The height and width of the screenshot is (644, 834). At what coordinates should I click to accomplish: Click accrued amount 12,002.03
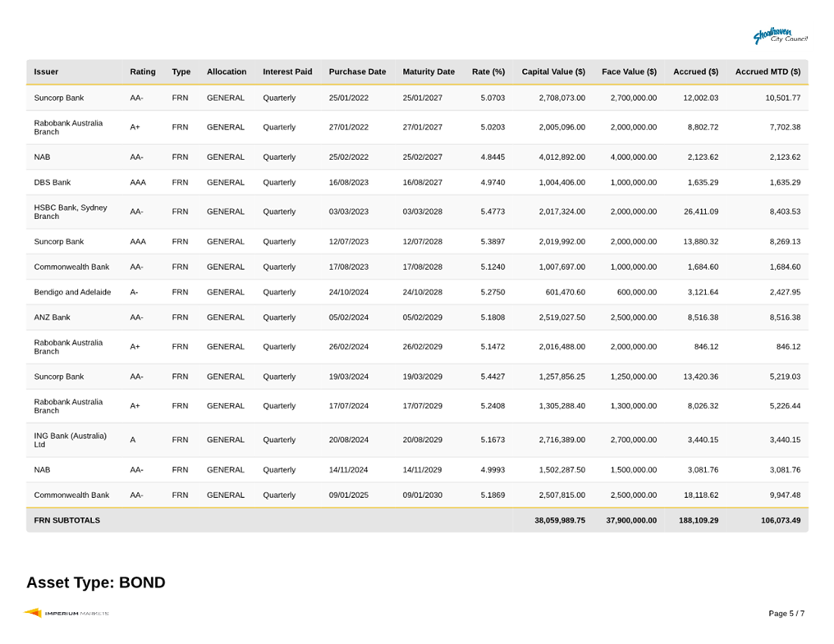click(x=700, y=98)
